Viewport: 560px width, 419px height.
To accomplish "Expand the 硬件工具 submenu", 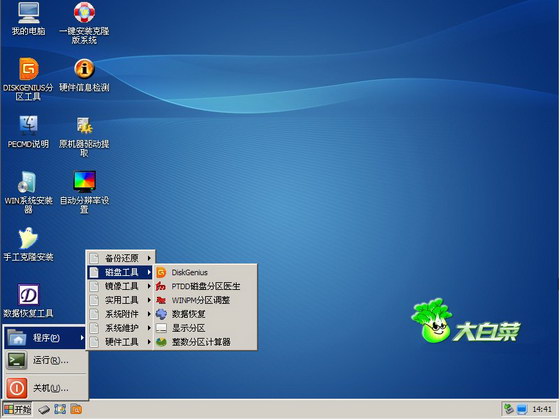I will (x=120, y=342).
